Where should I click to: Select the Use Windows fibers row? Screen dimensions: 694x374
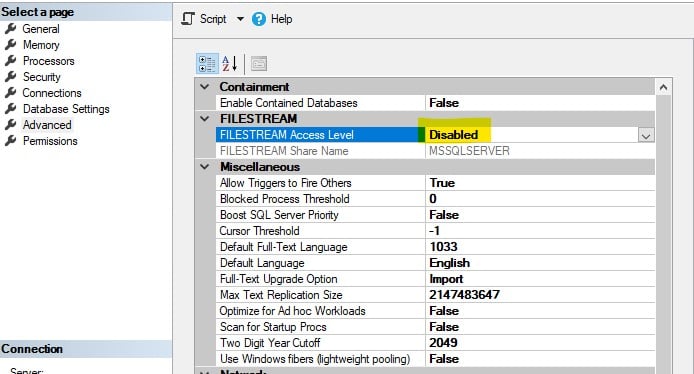tap(435, 359)
